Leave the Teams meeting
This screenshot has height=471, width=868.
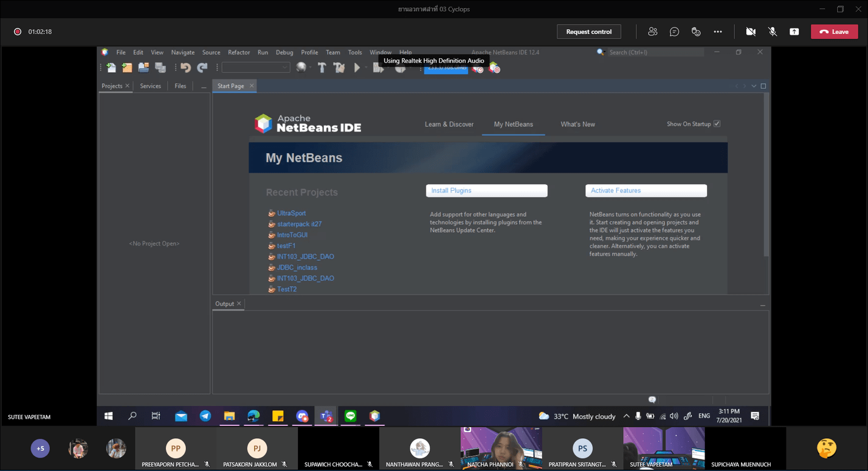pyautogui.click(x=834, y=32)
